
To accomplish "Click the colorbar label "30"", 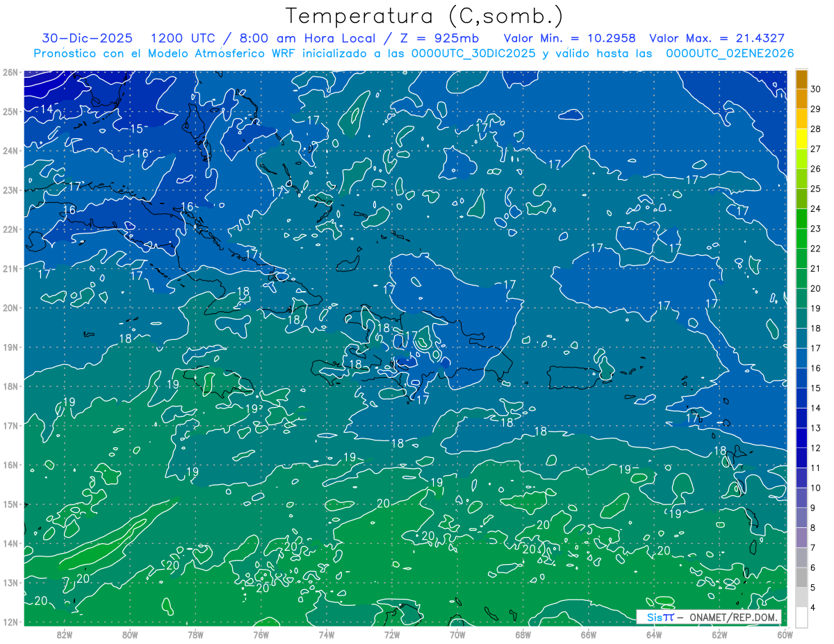I will pos(815,89).
